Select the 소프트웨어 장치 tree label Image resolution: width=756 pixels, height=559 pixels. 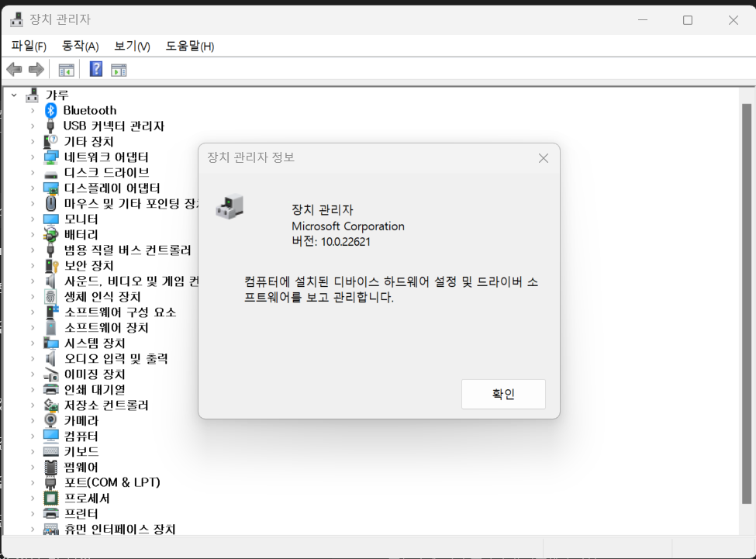(106, 328)
